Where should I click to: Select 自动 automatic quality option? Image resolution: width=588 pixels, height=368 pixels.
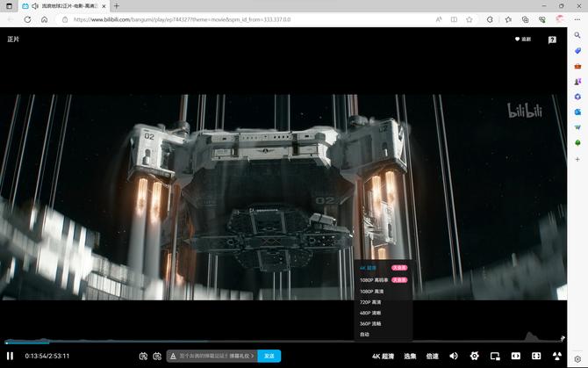(365, 334)
